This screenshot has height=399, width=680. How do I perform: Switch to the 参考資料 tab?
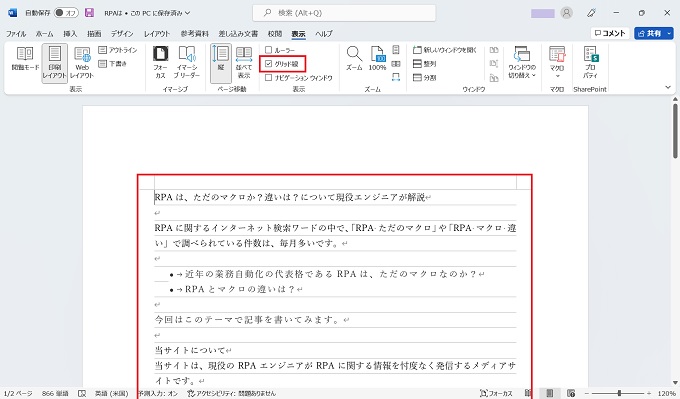click(x=195, y=33)
